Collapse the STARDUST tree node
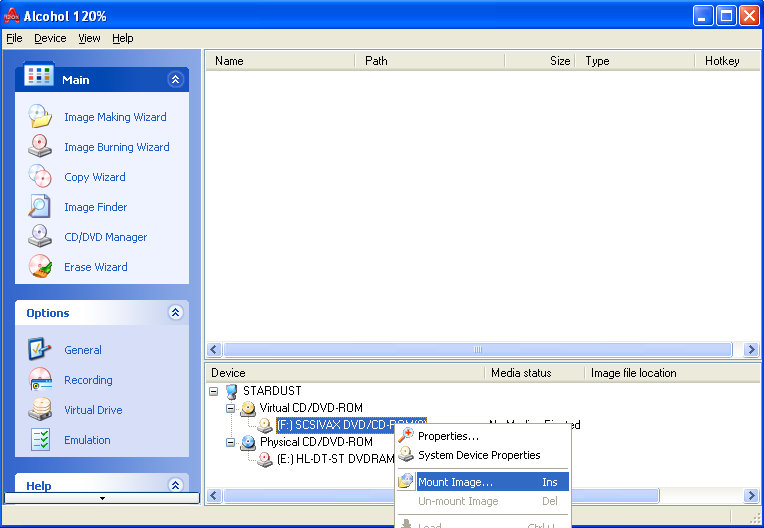 [213, 391]
